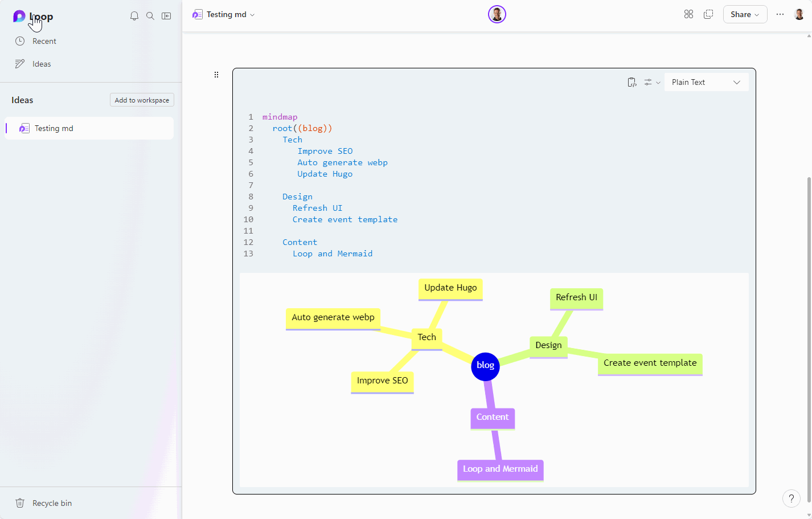Open the Ideas pencil icon
Screen dimensions: 812x519
pos(20,64)
